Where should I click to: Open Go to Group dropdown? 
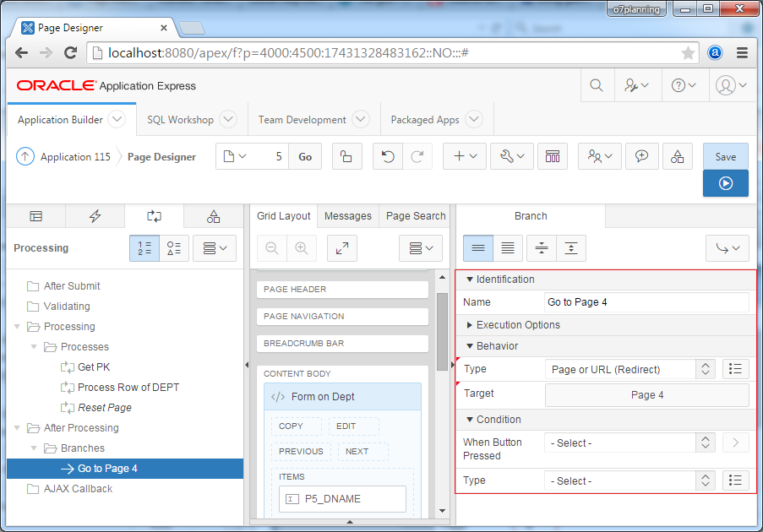728,248
